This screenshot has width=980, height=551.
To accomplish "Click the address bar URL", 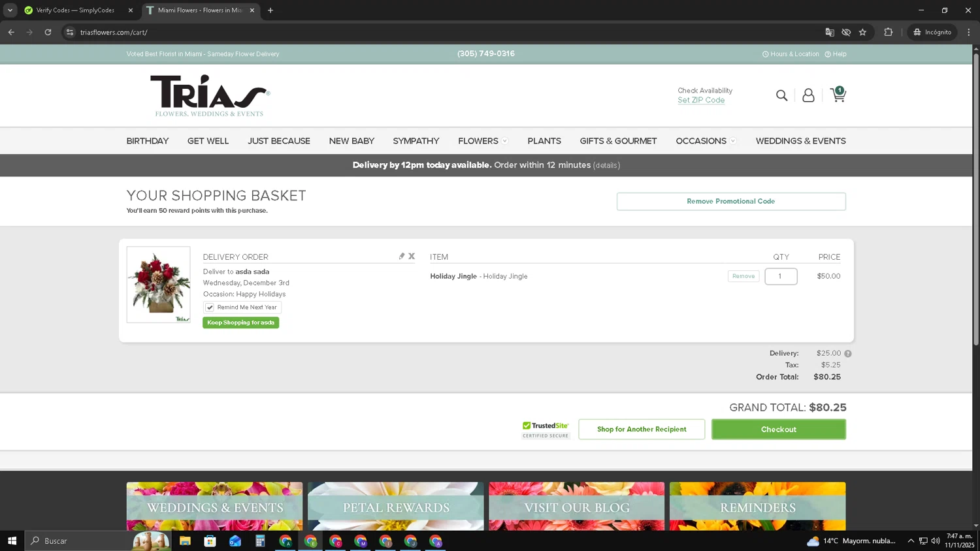I will 114,32.
